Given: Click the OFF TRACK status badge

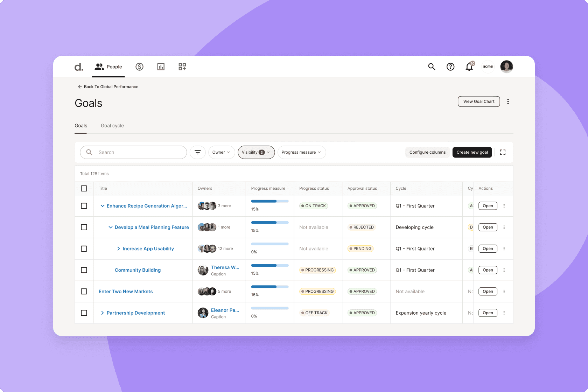Looking at the screenshot, I should click(315, 313).
